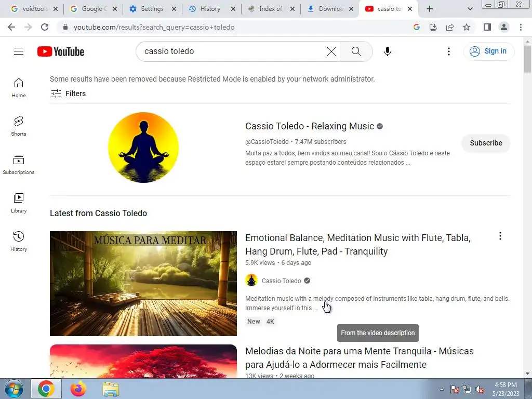
Task: Click the New badge on video
Action: [254, 321]
